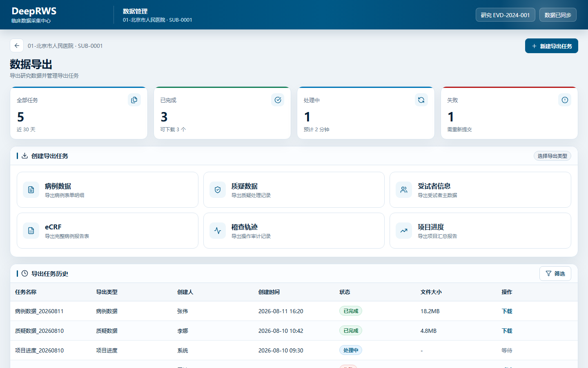
Task: Click task name 质疑数据_20260810
Action: (x=39, y=331)
